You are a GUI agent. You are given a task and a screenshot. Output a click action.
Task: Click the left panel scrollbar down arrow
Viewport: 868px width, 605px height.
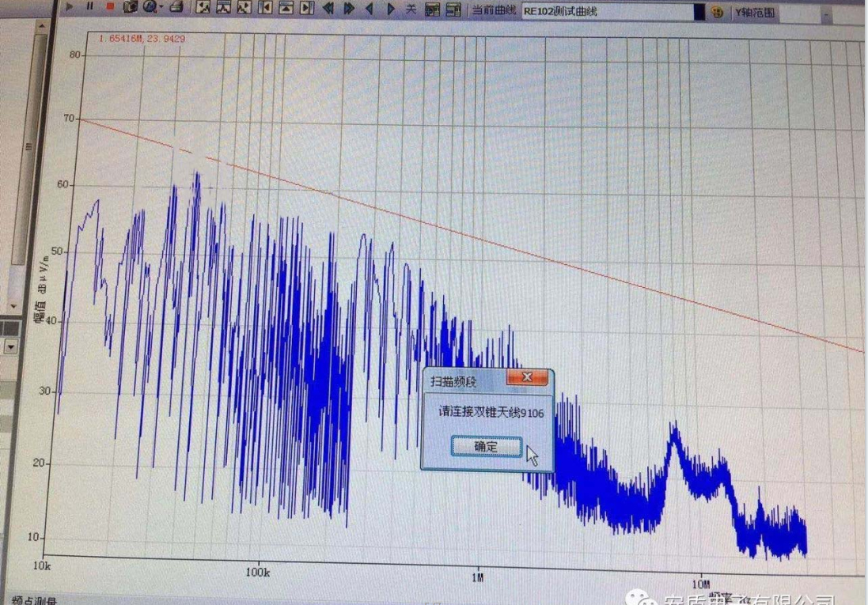12,304
